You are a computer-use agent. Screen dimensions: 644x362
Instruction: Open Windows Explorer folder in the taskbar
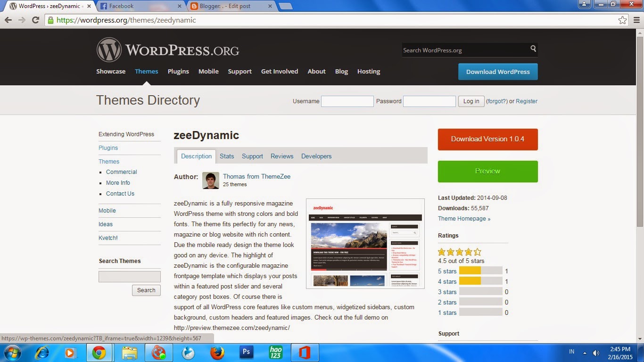pyautogui.click(x=130, y=353)
